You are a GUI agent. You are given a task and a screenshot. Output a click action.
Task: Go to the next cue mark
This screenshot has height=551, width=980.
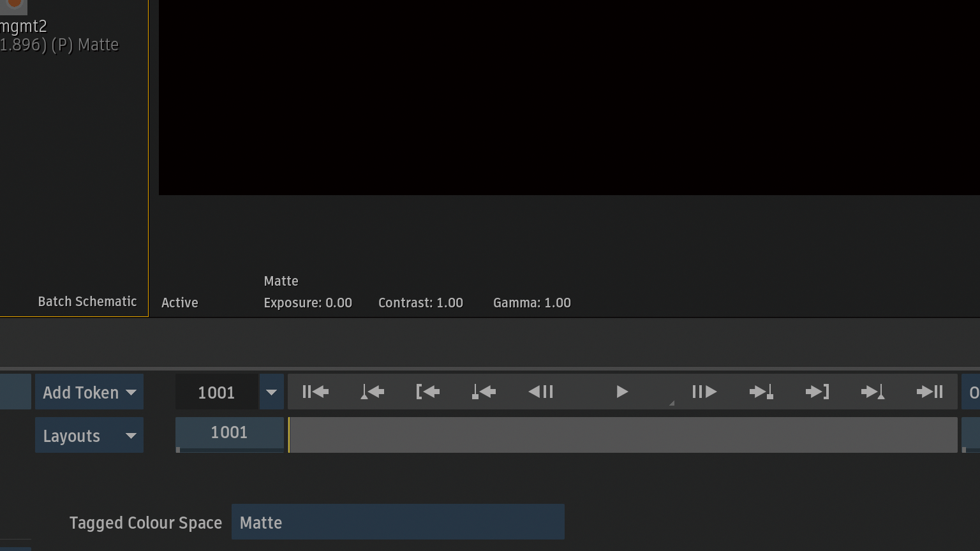point(761,392)
